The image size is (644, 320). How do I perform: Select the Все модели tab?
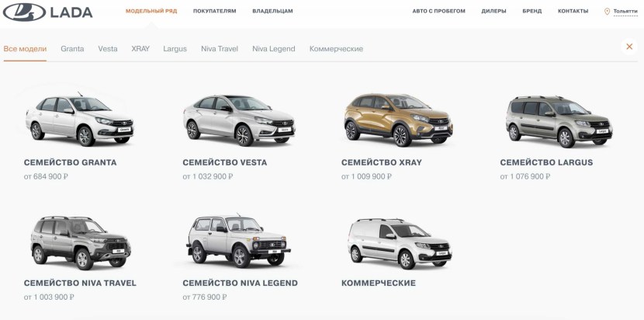pos(25,49)
